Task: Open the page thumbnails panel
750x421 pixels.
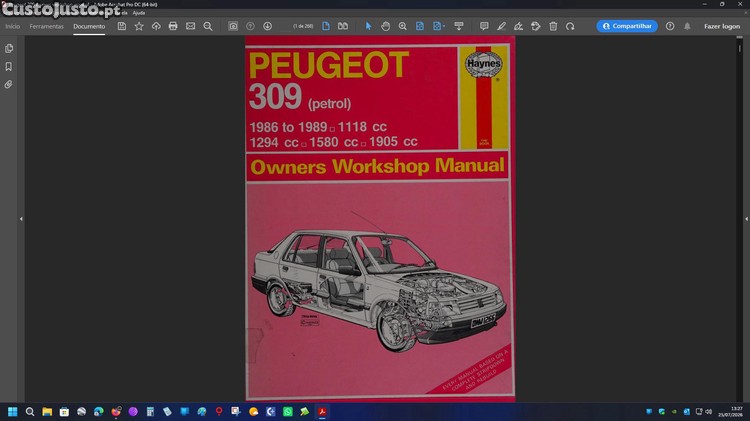Action: [x=9, y=48]
